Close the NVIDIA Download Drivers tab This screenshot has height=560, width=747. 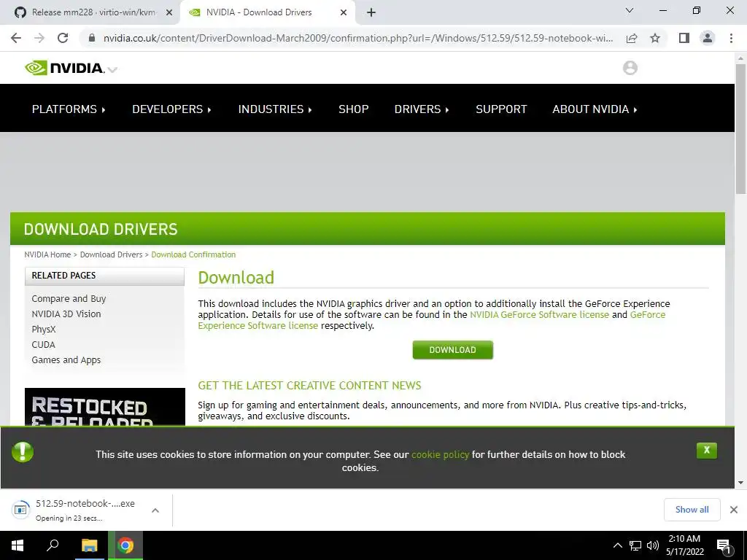(344, 13)
